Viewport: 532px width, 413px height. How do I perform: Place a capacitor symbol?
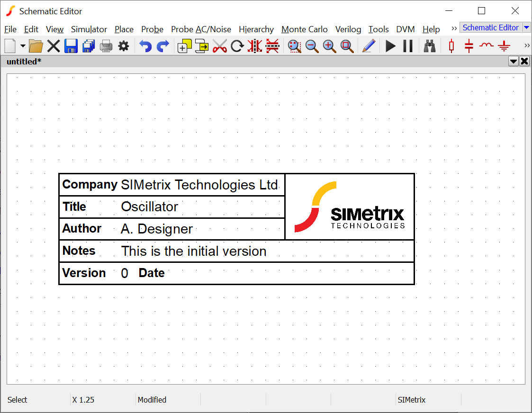coord(469,46)
